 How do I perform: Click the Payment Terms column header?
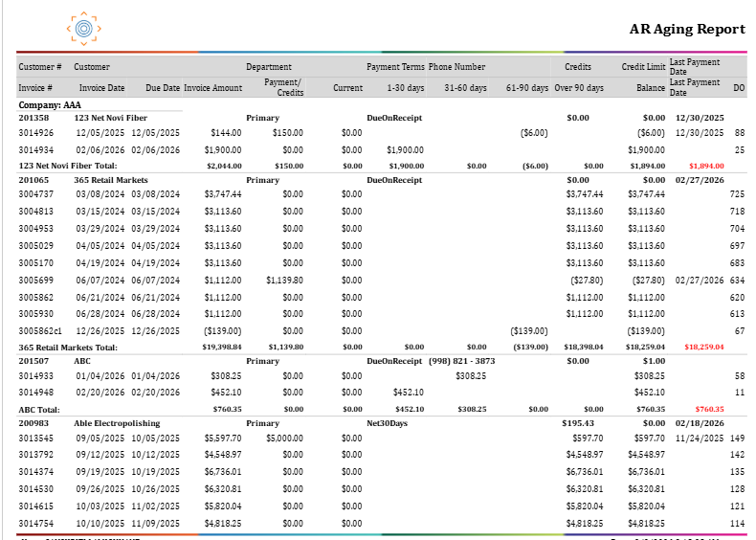click(x=395, y=67)
